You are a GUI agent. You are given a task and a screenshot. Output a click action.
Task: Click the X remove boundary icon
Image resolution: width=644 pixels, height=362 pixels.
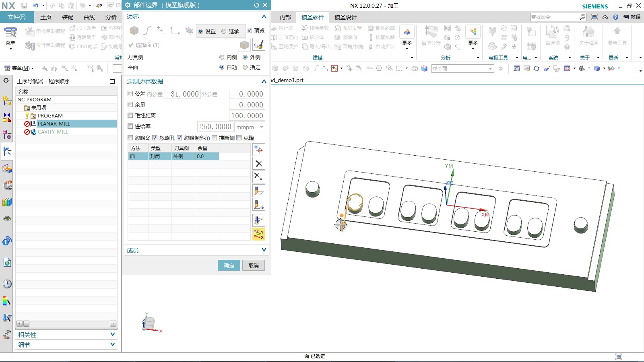pos(259,164)
